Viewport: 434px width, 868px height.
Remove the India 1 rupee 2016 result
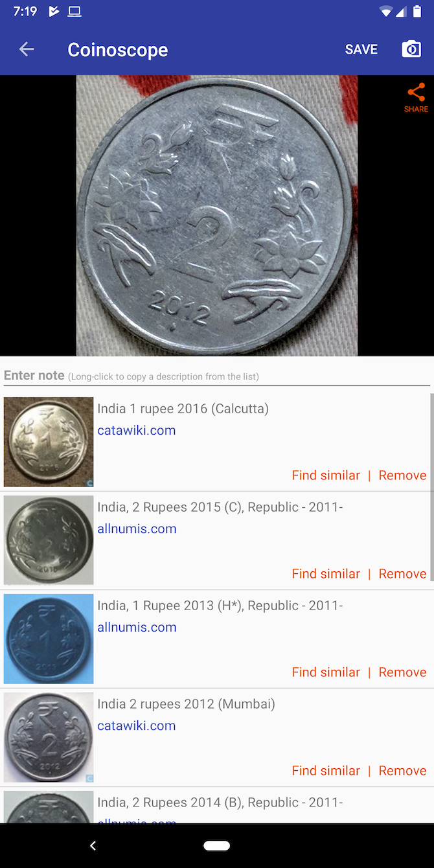[x=402, y=475]
